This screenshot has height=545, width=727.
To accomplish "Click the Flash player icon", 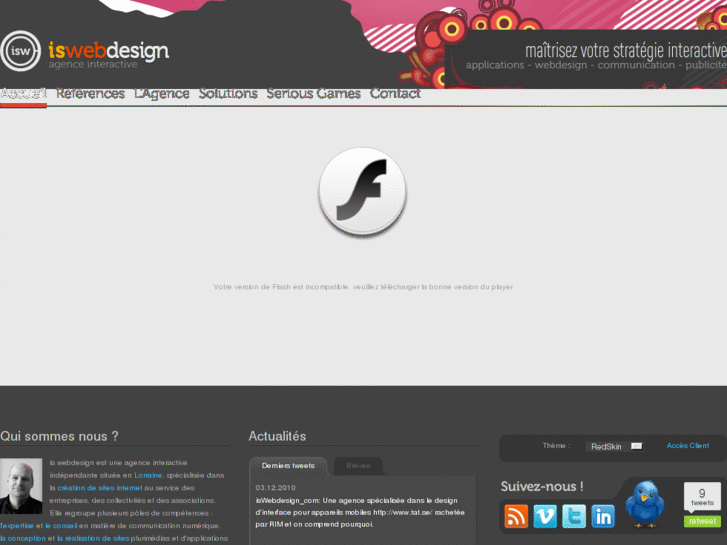I will [x=363, y=191].
